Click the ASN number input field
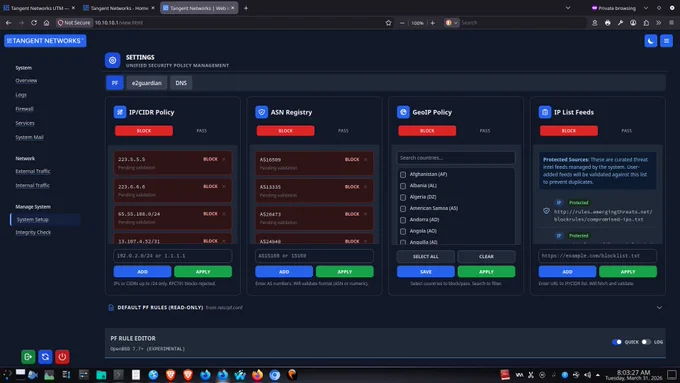The width and height of the screenshot is (680, 383). [x=314, y=256]
